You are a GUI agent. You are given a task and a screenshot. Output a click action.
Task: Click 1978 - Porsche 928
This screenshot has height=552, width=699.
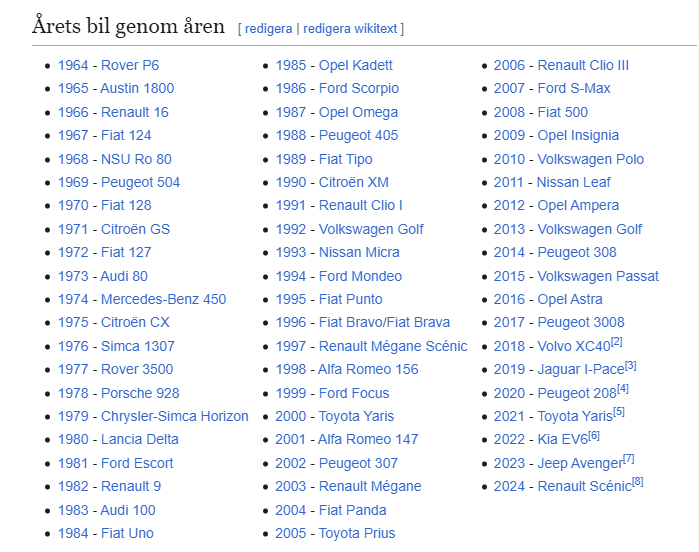[x=119, y=393]
